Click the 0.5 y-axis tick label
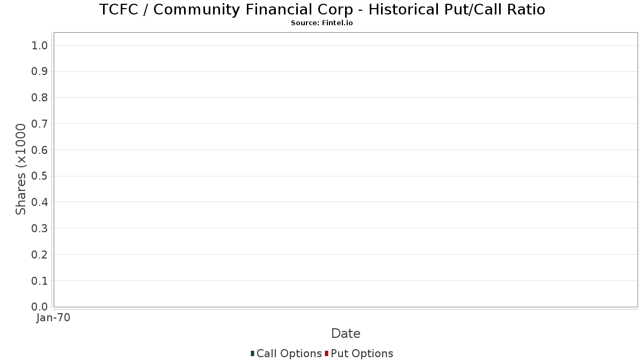This screenshot has height=362, width=644. (x=40, y=176)
